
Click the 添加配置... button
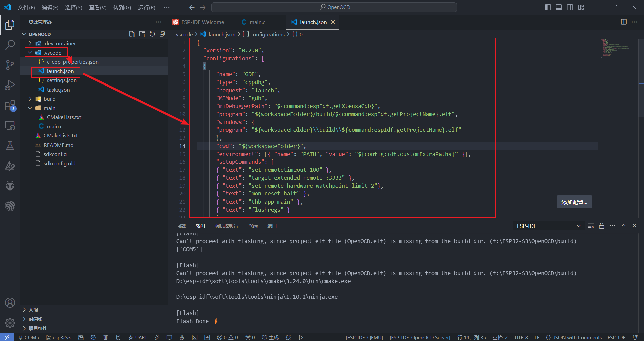pos(574,202)
